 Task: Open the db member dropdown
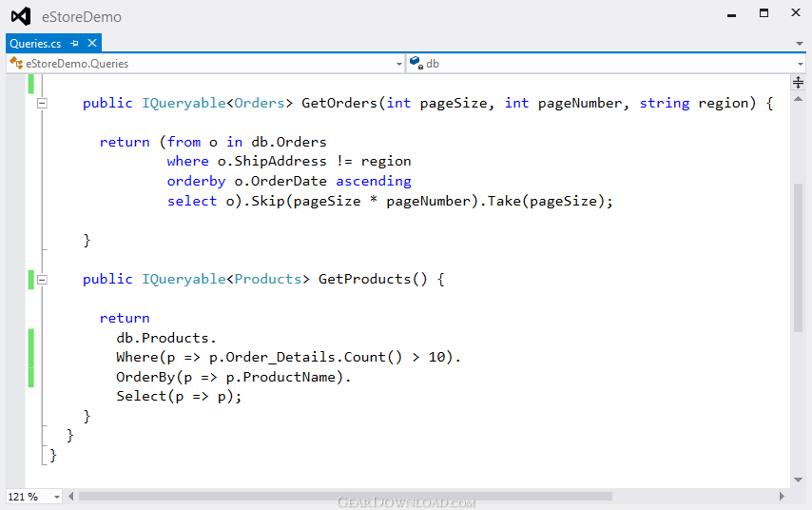801,64
